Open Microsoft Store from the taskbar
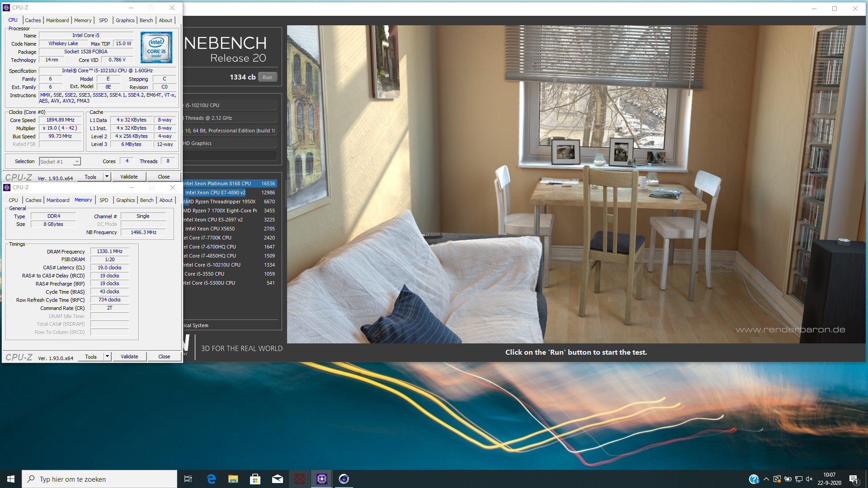 [255, 479]
